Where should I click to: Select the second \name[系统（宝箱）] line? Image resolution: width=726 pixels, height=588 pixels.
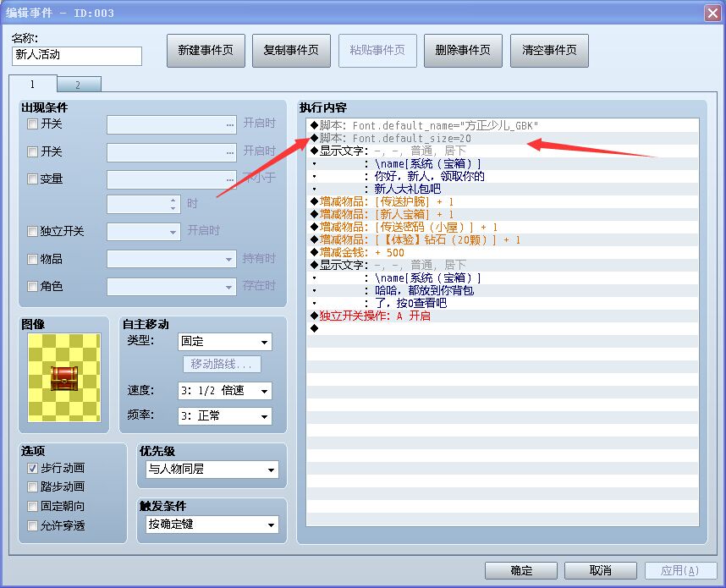point(503,278)
